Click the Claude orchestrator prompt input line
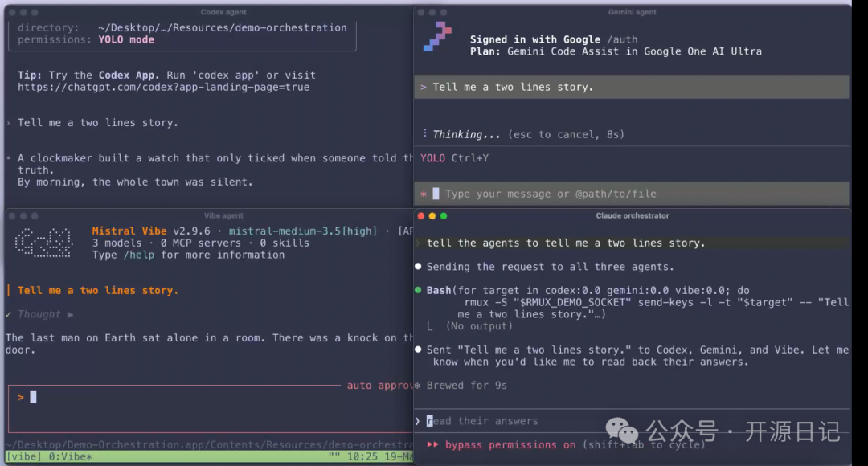This screenshot has height=466, width=868. pos(631,421)
